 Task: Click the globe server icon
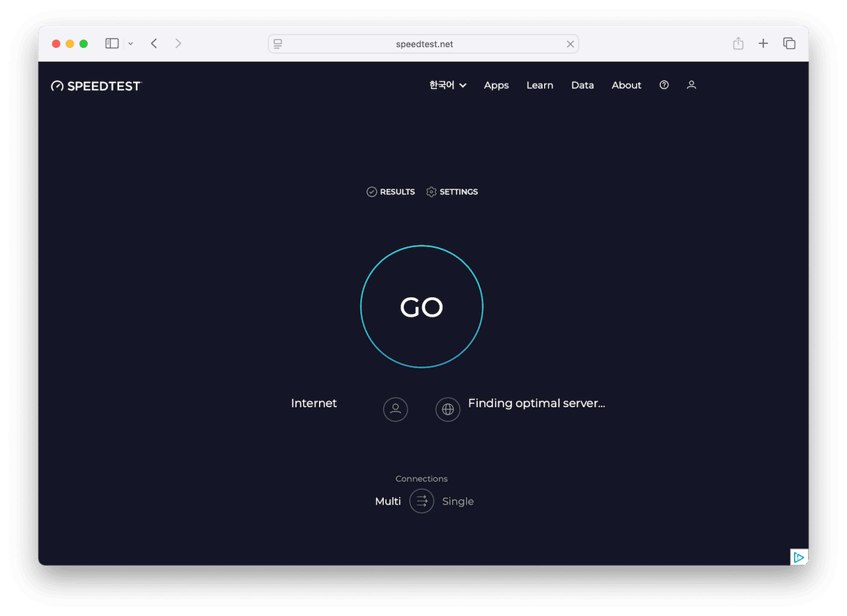click(448, 409)
